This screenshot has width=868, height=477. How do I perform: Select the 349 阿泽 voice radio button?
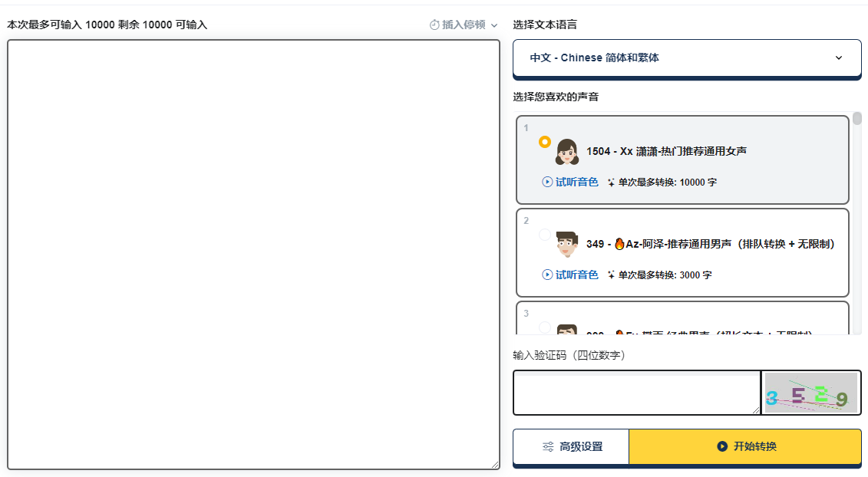coord(545,234)
